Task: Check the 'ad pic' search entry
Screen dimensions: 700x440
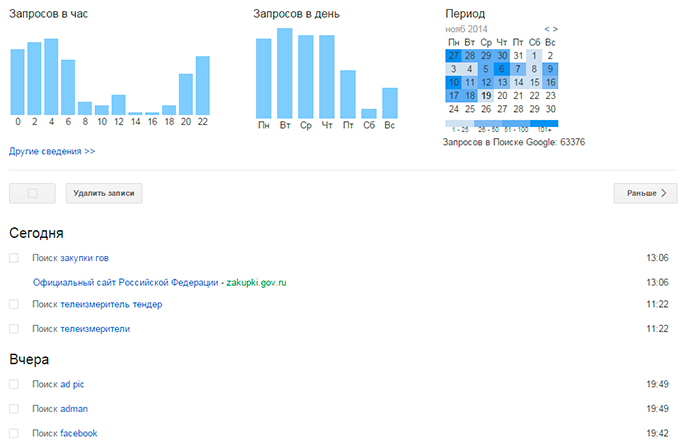Action: tap(14, 384)
